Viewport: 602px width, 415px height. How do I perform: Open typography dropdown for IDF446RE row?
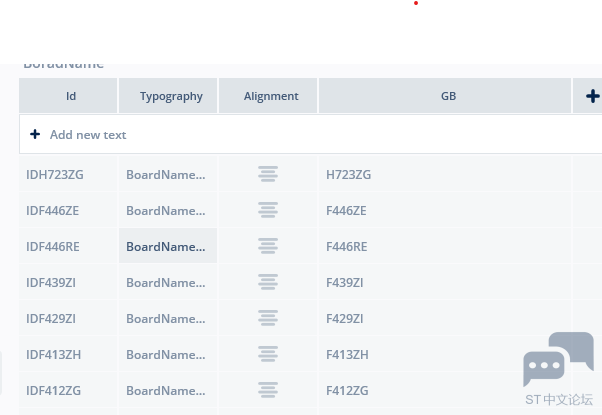[167, 247]
